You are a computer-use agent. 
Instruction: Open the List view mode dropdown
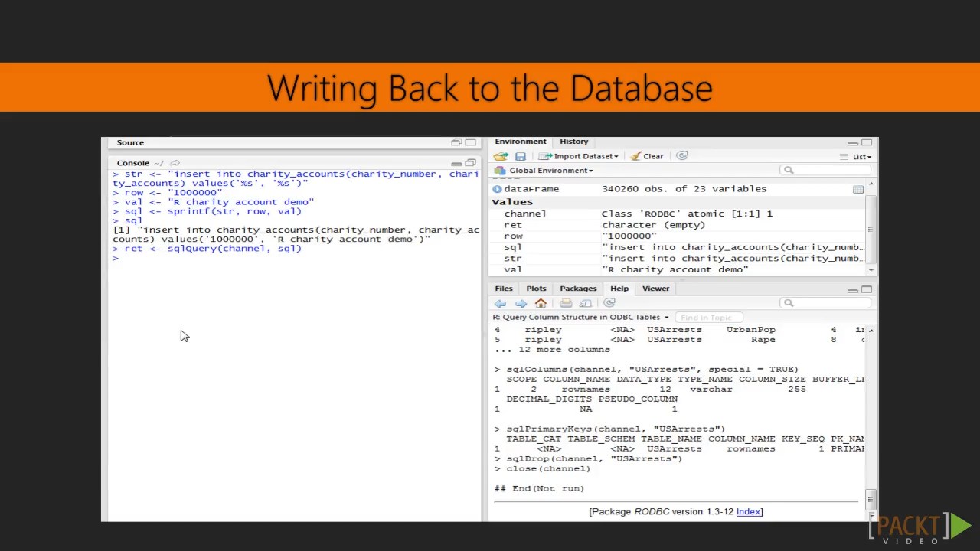pyautogui.click(x=856, y=157)
